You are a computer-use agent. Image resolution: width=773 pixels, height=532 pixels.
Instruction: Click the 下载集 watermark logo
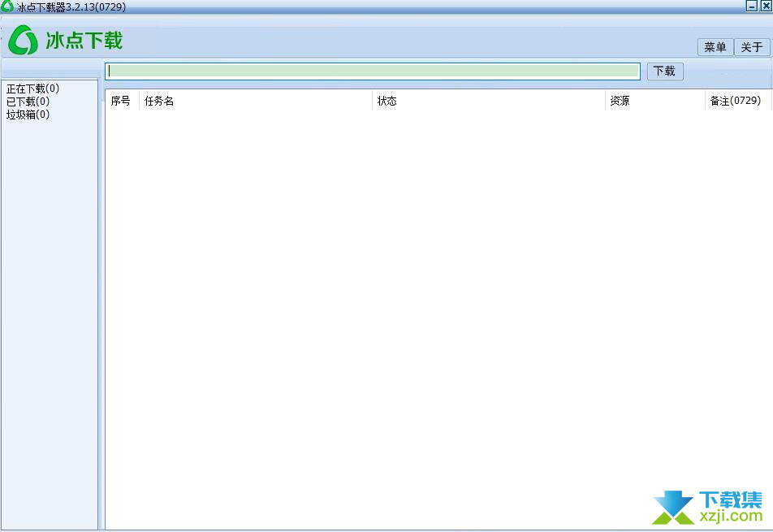(x=708, y=507)
